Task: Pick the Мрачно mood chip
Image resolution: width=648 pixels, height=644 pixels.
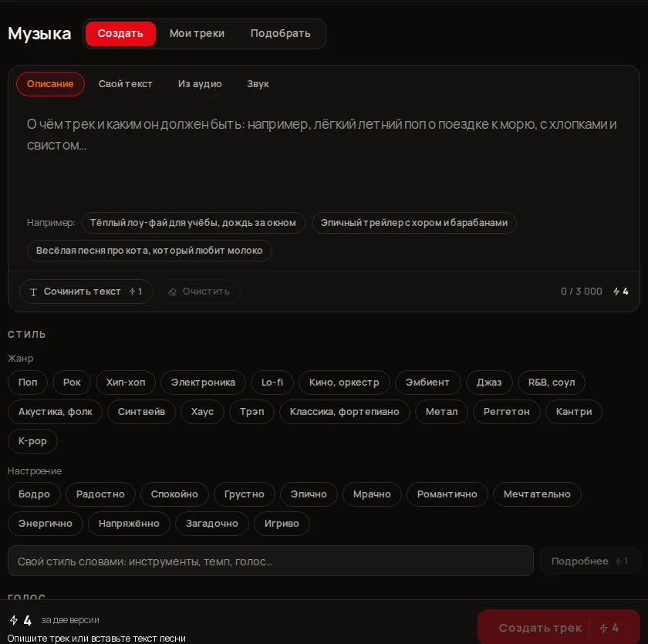Action: 372,494
